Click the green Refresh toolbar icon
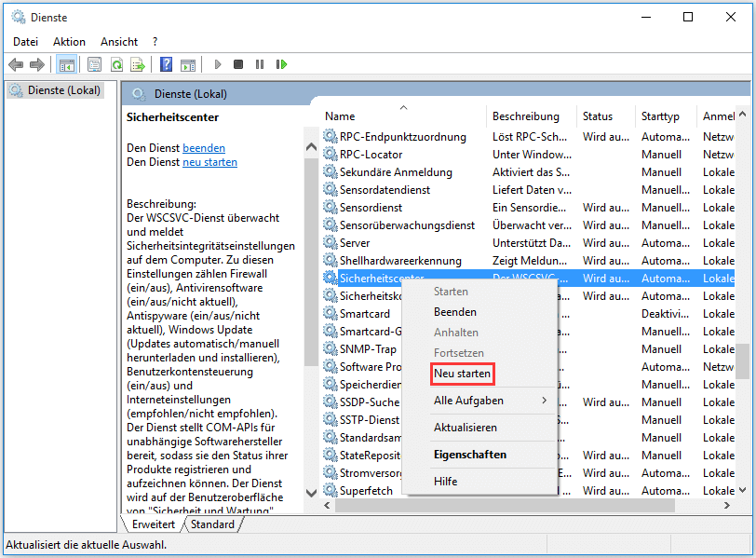Image resolution: width=756 pixels, height=558 pixels. pos(116,64)
